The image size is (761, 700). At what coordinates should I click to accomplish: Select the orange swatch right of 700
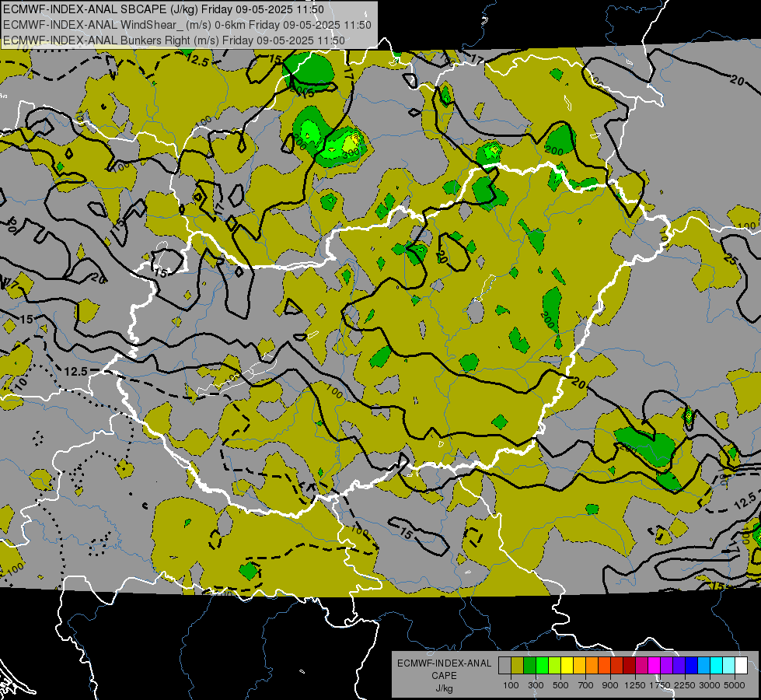[x=592, y=666]
